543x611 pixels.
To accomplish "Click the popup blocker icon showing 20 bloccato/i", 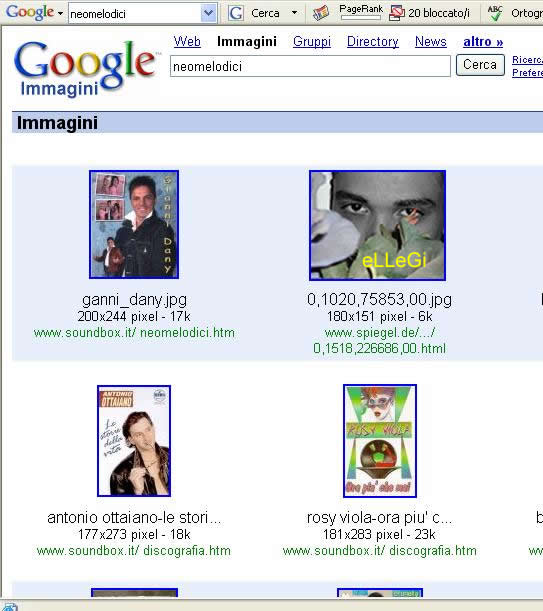I will (429, 13).
